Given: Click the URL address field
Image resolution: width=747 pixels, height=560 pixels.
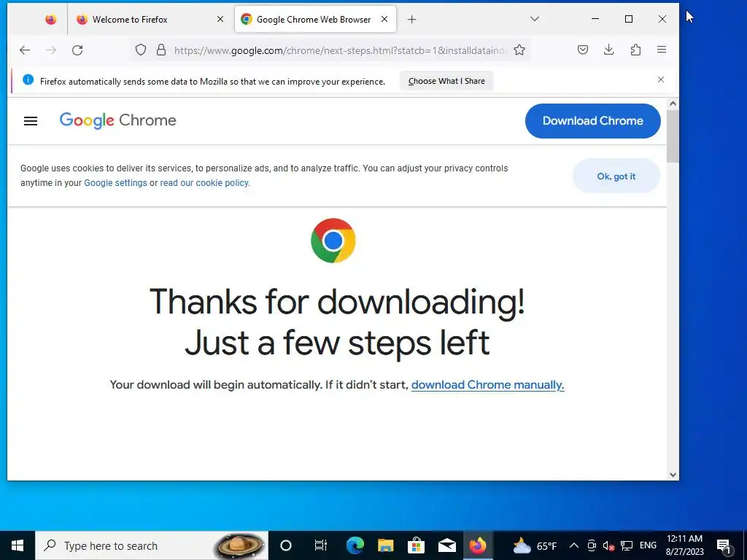Looking at the screenshot, I should [x=339, y=50].
